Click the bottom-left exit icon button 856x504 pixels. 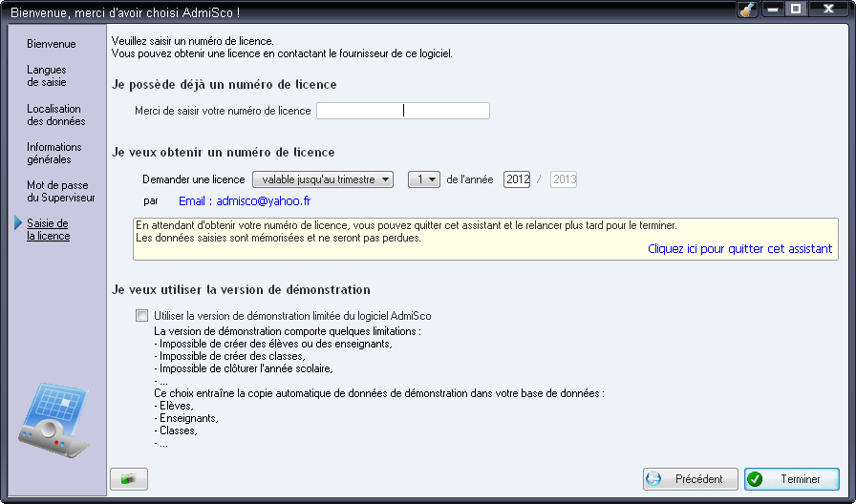coord(129,479)
